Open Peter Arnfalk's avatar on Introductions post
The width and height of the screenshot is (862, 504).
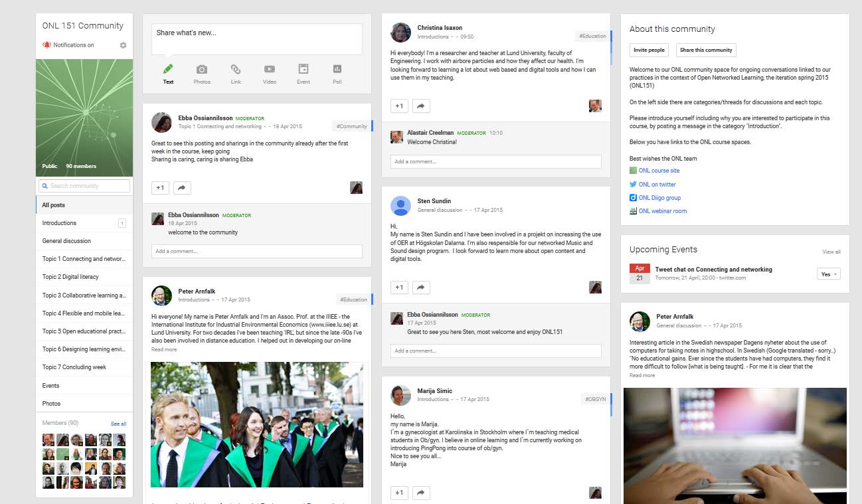[x=162, y=295]
